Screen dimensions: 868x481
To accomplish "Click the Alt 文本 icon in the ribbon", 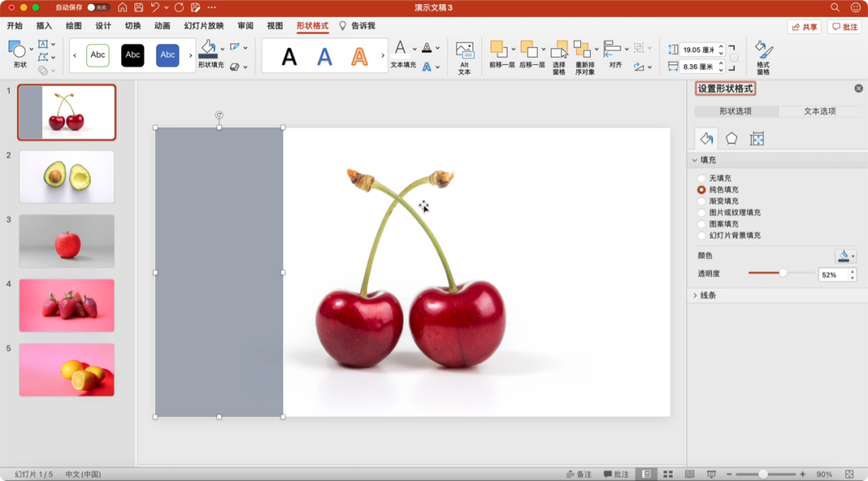I will [x=464, y=51].
